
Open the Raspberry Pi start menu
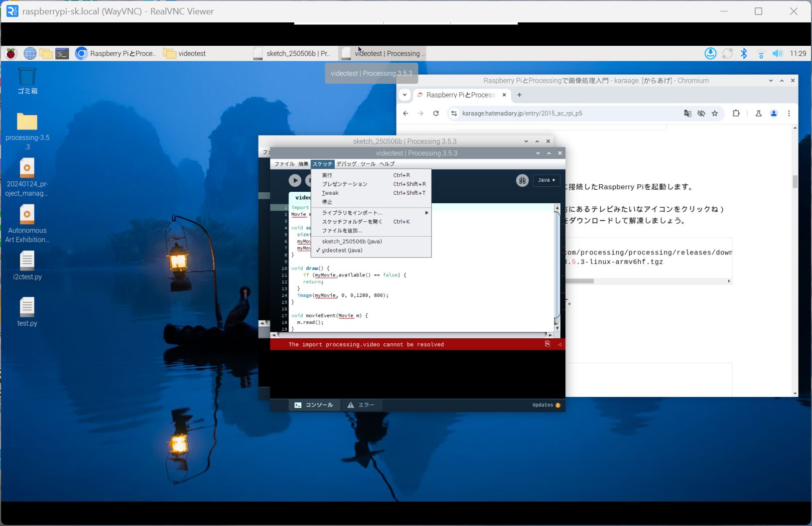(11, 53)
